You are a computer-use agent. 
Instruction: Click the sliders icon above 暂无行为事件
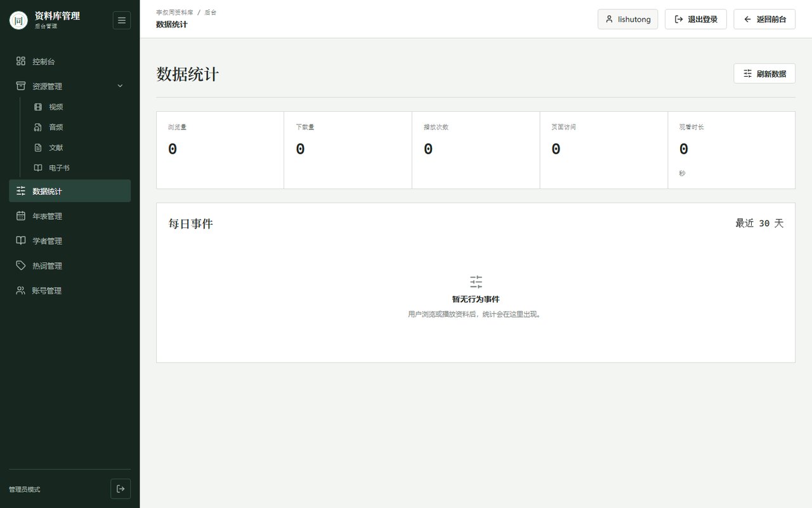[x=476, y=282]
